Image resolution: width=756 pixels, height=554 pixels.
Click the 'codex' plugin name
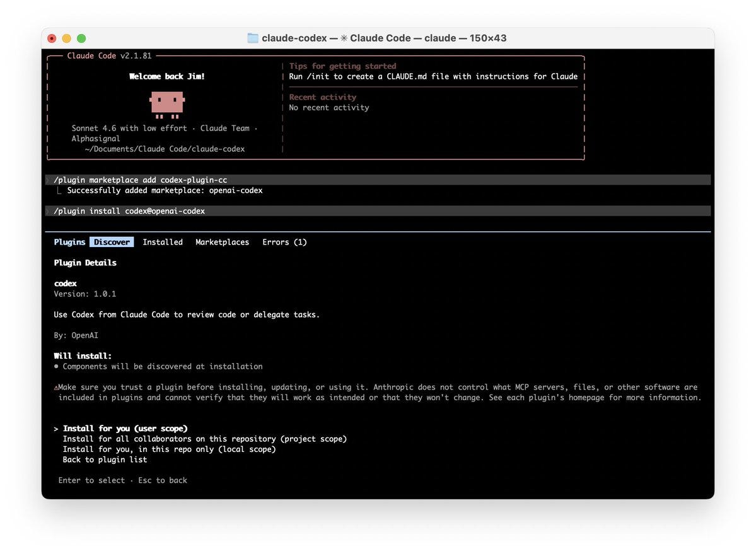[65, 283]
